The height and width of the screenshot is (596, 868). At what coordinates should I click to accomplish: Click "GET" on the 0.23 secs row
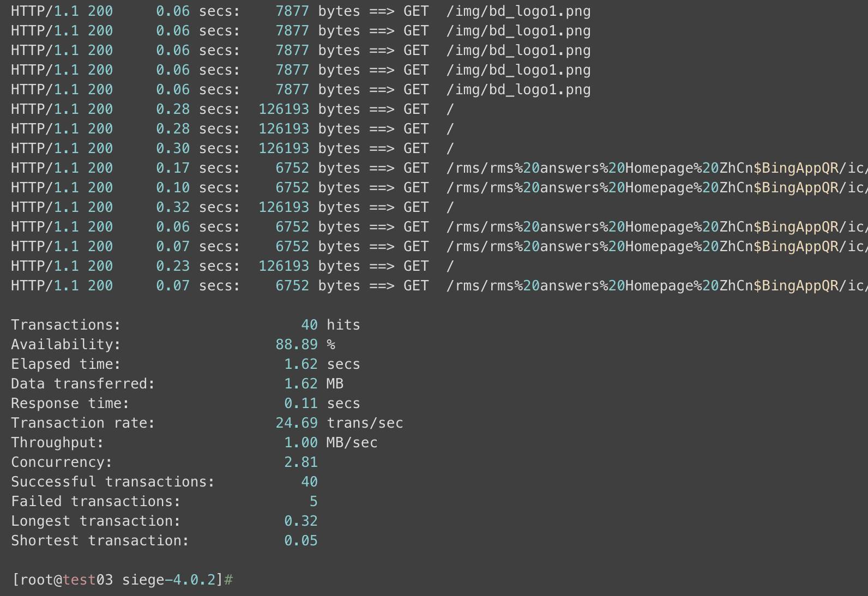click(x=416, y=266)
